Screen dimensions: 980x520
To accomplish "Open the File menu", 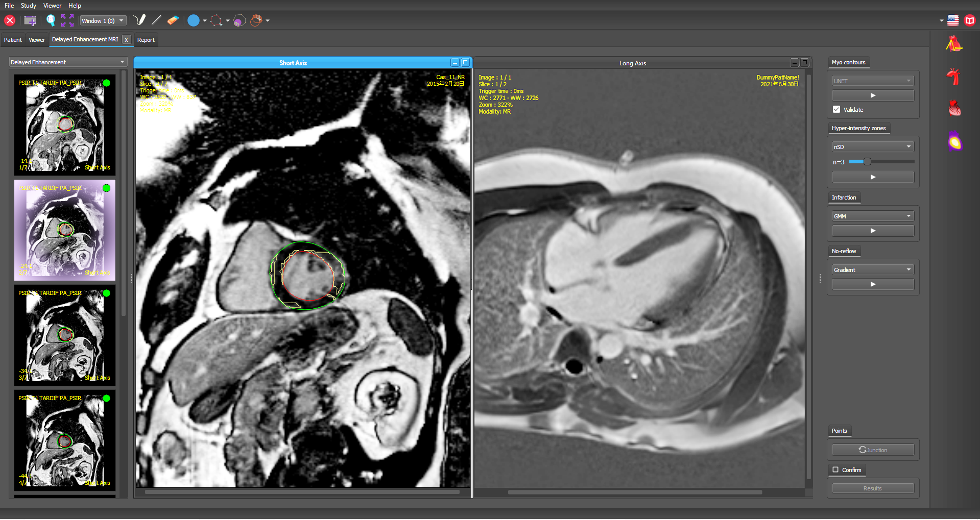I will tap(9, 6).
